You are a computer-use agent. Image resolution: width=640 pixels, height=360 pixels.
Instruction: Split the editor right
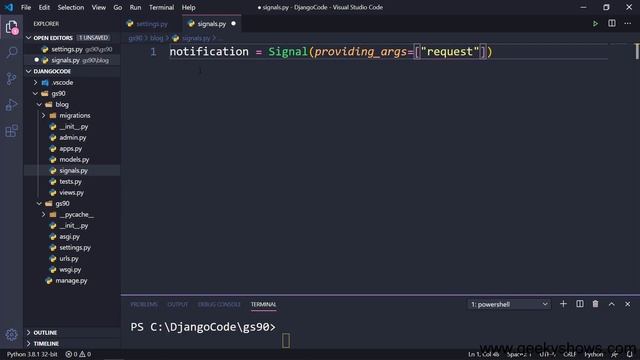click(611, 23)
